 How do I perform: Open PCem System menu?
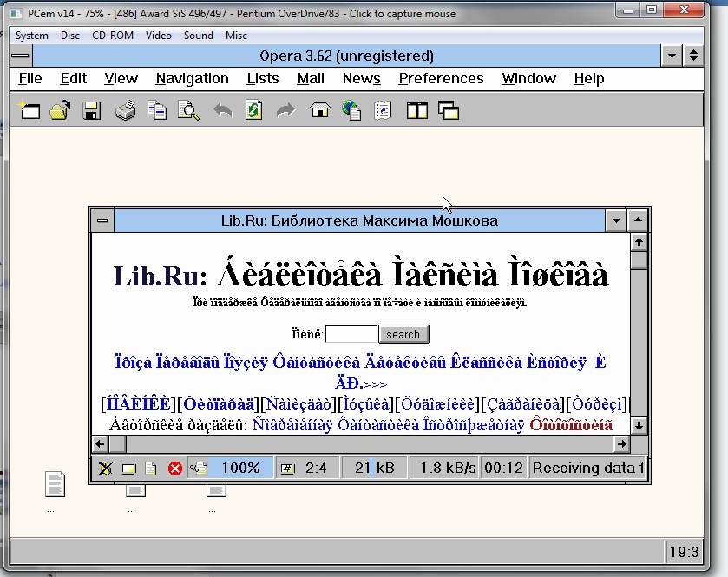(x=31, y=36)
